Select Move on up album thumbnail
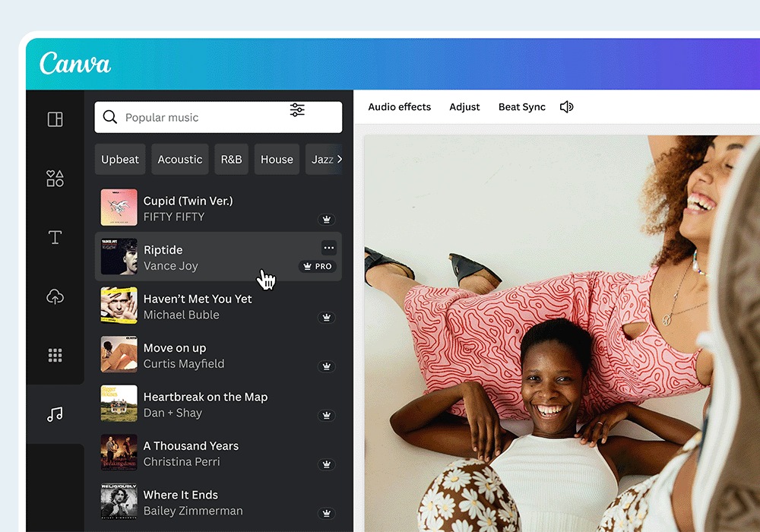The height and width of the screenshot is (532, 760). pos(119,354)
